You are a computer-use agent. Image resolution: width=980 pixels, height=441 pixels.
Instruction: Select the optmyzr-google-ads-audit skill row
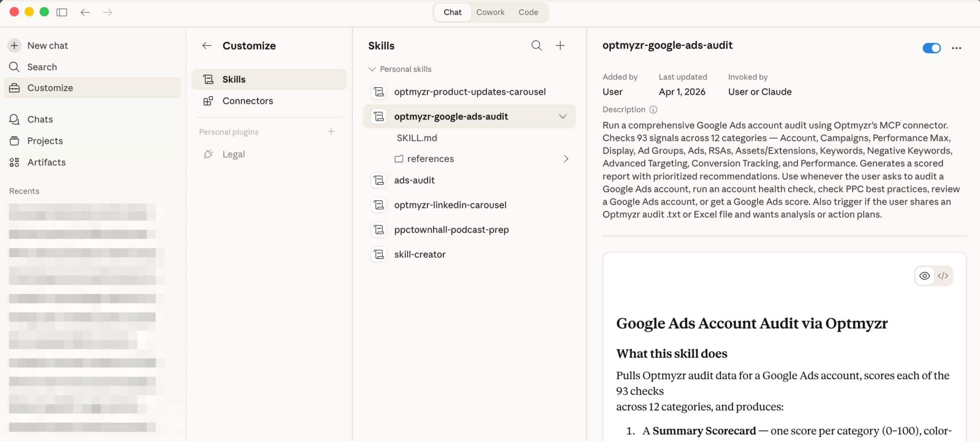pos(469,117)
